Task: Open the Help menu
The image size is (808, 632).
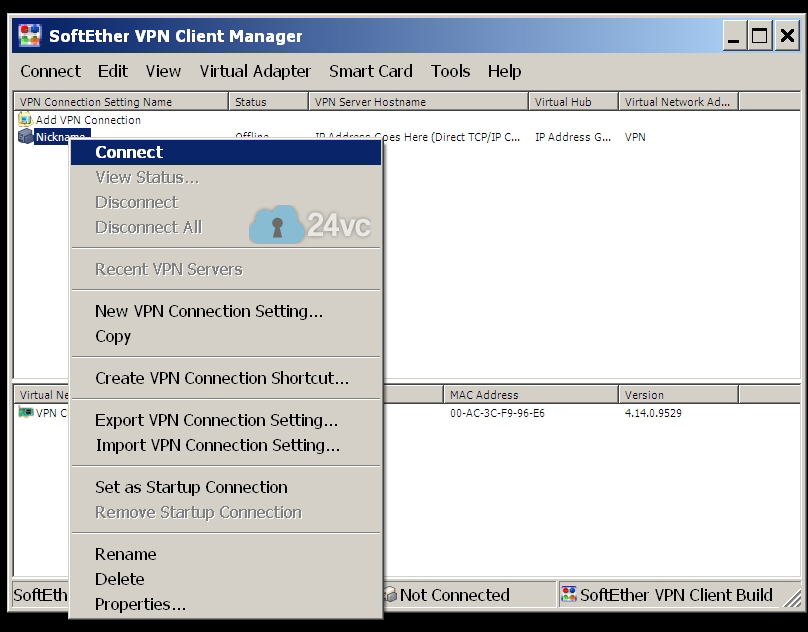Action: (504, 71)
